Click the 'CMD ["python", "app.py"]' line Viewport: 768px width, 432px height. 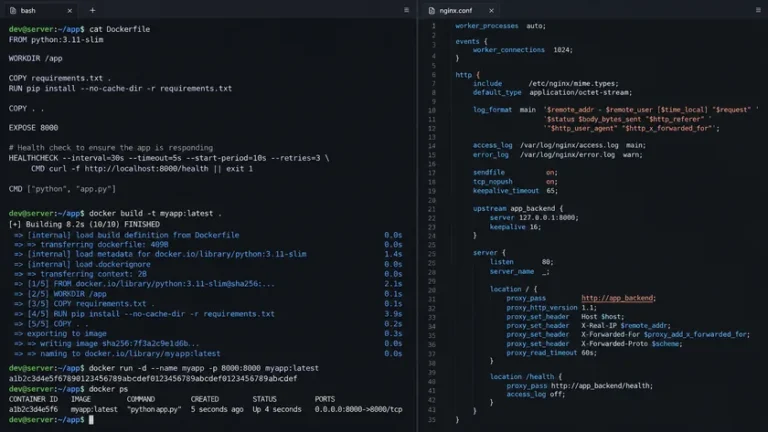[62, 189]
